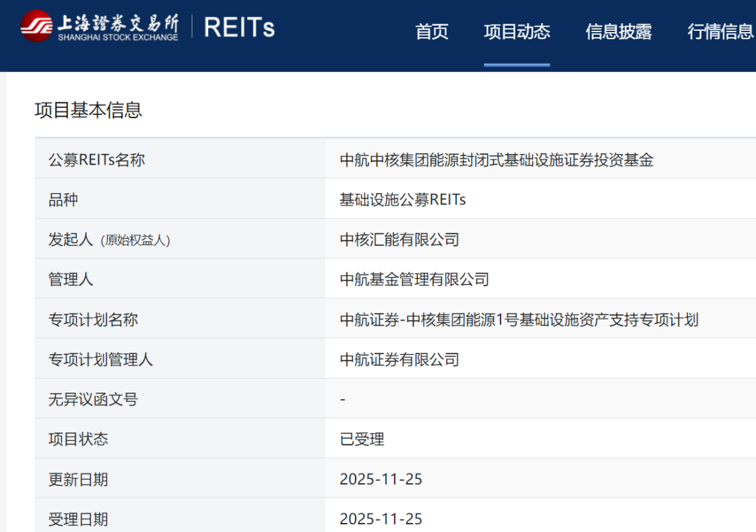Click the fund name 中航中核集团能源封闭式基础设施证券投资基金

tap(496, 160)
